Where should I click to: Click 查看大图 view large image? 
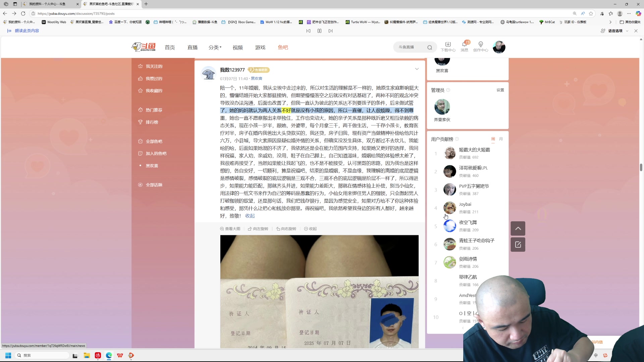coord(230,229)
